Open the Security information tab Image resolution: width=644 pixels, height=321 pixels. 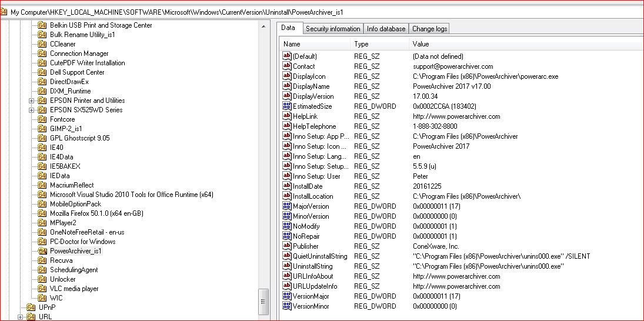click(333, 29)
